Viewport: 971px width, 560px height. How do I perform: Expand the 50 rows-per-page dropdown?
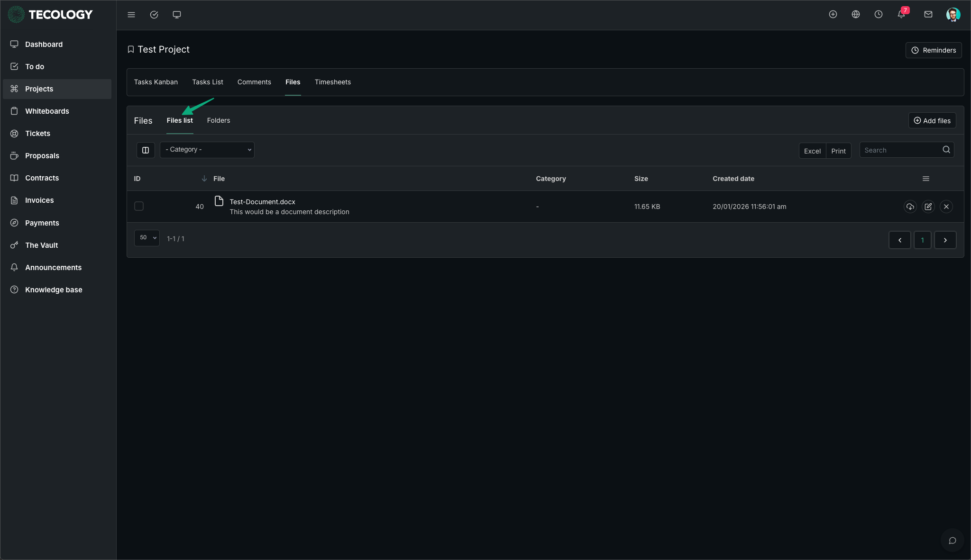pyautogui.click(x=147, y=238)
